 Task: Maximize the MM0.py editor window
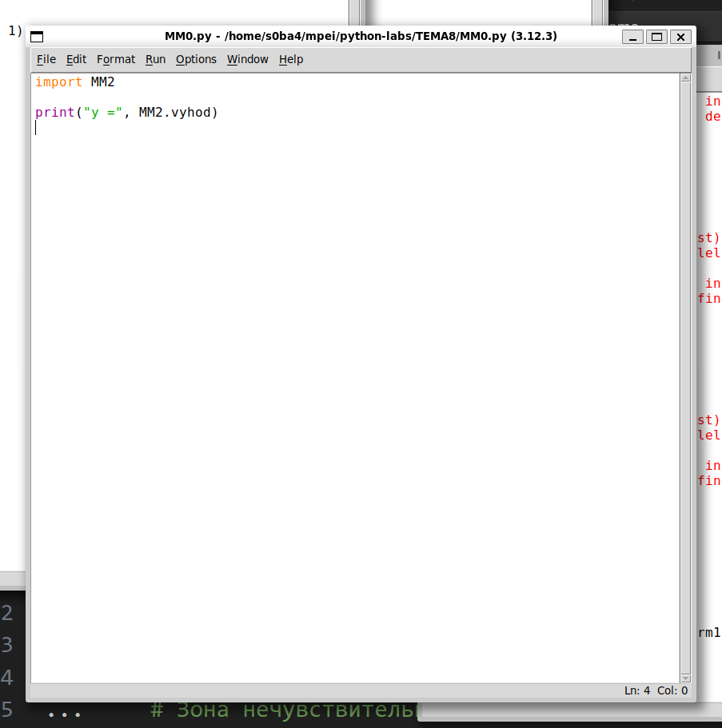[656, 37]
